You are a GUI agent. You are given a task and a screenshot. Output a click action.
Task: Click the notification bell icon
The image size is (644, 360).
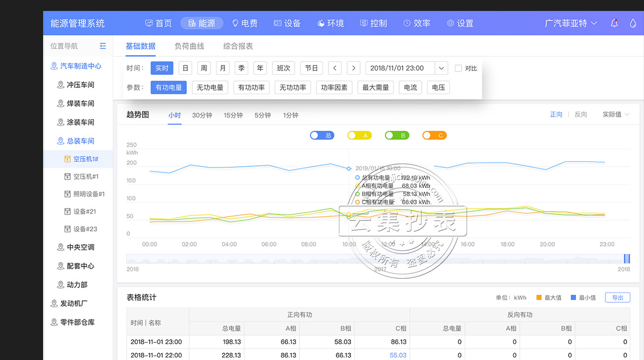614,23
